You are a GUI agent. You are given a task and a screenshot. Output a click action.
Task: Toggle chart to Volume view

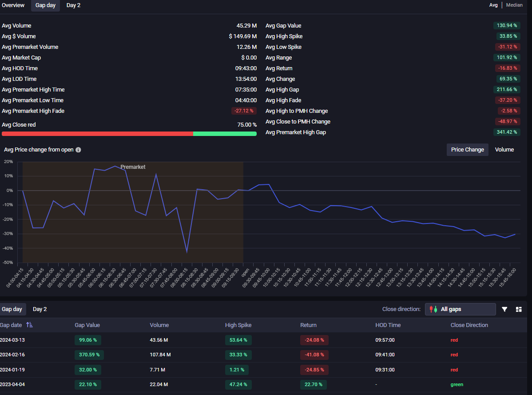click(x=504, y=150)
